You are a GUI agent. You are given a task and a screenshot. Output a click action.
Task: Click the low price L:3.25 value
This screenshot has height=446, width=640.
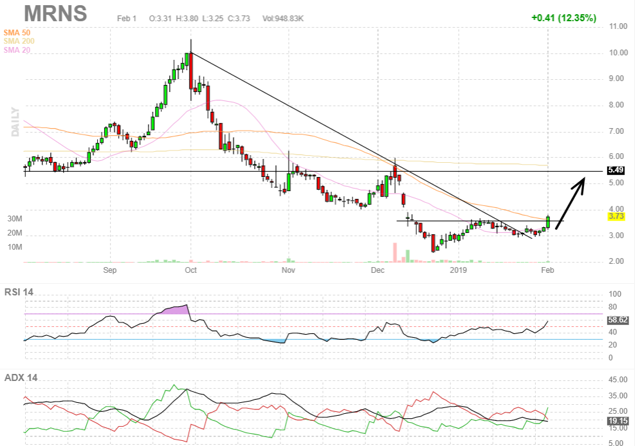[x=213, y=18]
